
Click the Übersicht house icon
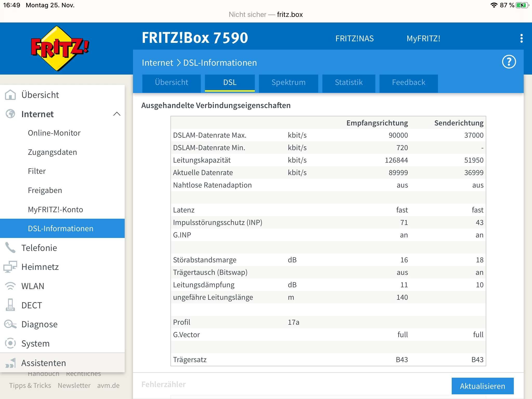click(10, 95)
